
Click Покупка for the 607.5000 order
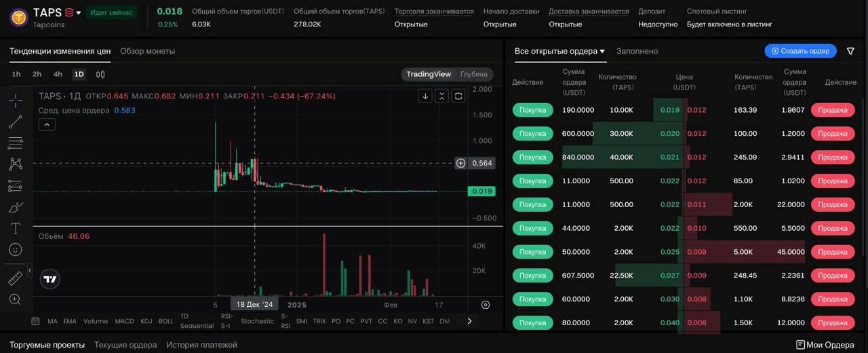coord(533,276)
